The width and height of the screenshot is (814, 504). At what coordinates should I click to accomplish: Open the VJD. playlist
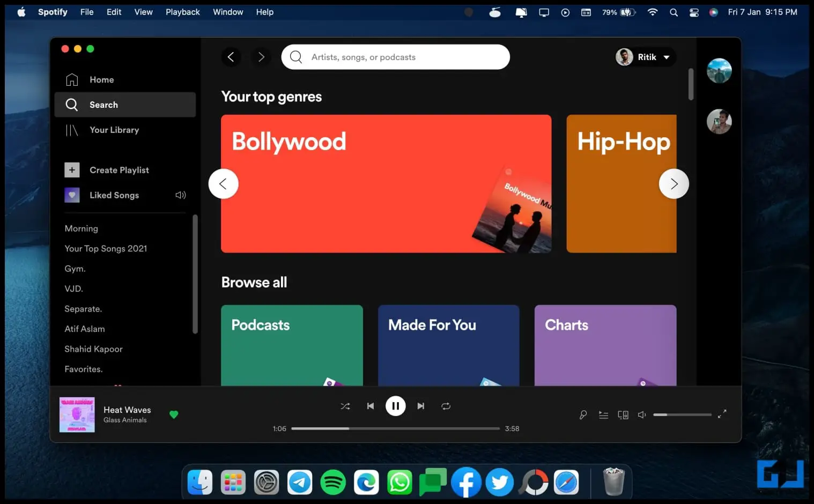click(x=74, y=289)
